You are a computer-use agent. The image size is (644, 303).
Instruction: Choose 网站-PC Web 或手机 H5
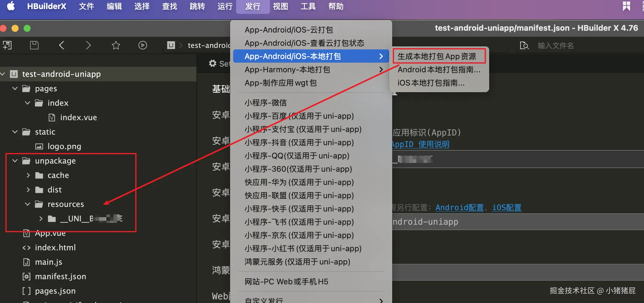[311, 282]
